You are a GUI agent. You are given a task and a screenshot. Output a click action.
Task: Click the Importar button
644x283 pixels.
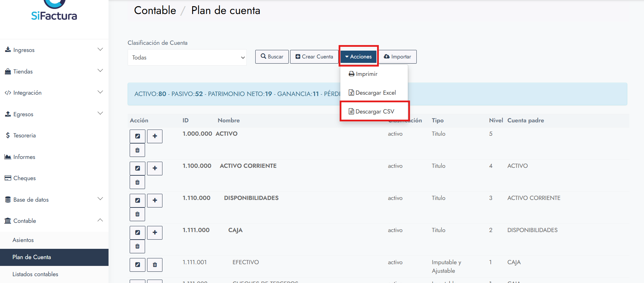tap(398, 57)
